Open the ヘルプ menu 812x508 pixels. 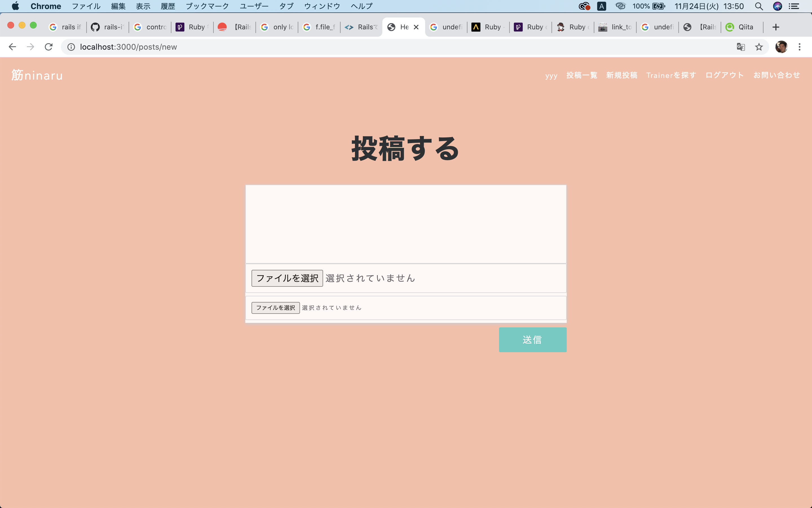tap(361, 6)
